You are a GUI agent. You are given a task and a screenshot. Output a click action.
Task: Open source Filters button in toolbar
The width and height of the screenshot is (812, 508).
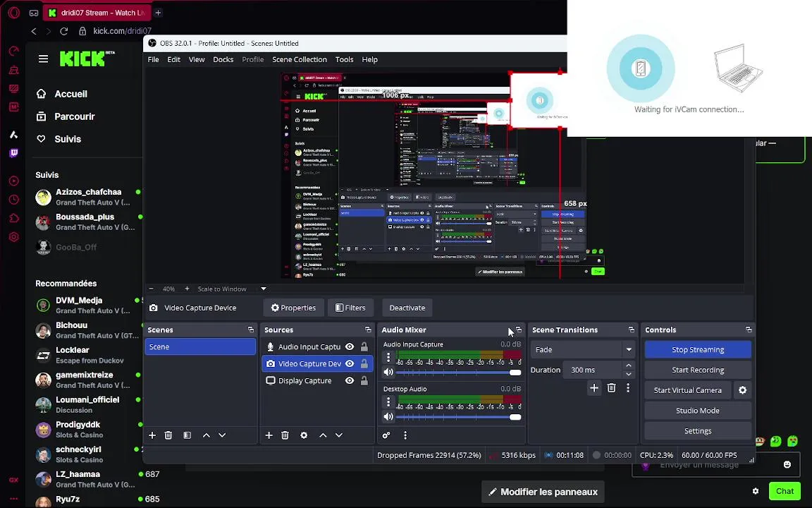point(350,308)
